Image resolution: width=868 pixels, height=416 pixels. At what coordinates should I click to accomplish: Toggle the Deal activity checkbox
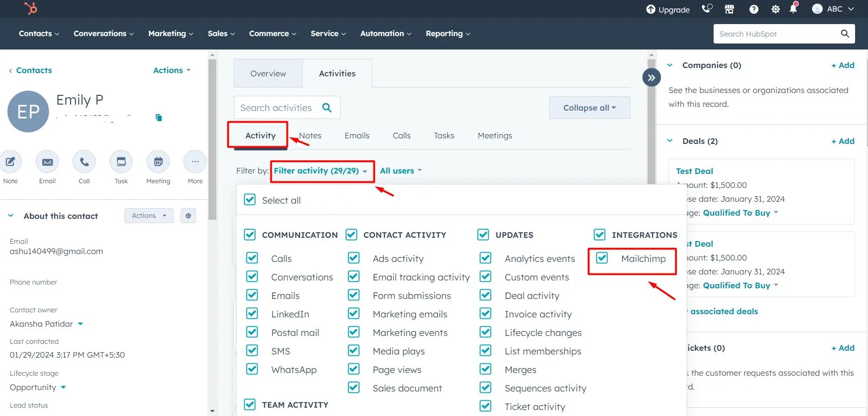[x=485, y=295]
